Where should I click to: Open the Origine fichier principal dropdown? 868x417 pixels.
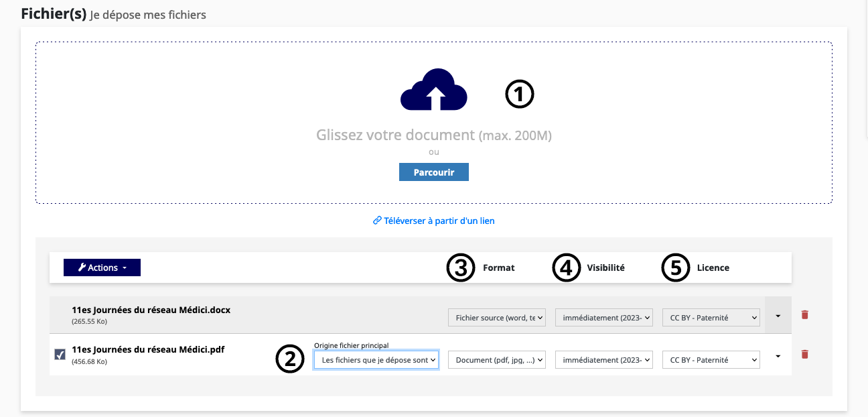point(376,360)
